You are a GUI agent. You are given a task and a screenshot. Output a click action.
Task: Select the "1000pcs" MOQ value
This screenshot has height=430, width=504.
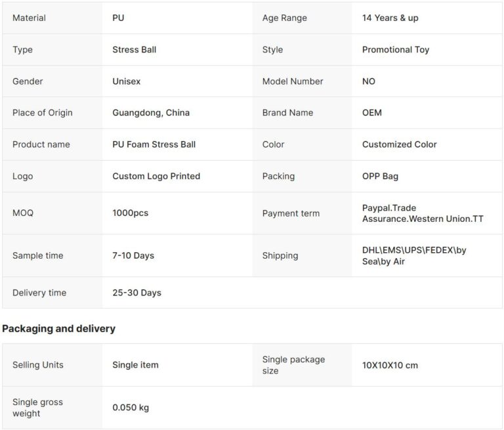130,213
